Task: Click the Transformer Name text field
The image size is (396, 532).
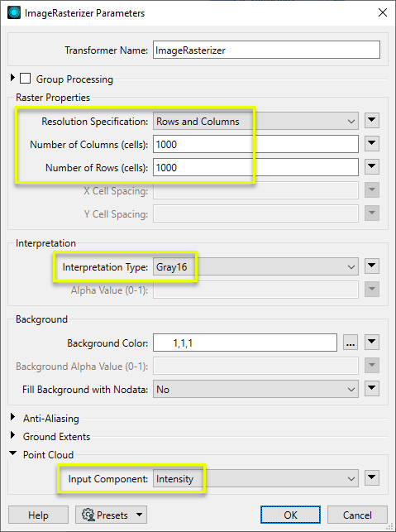Action: coord(266,50)
